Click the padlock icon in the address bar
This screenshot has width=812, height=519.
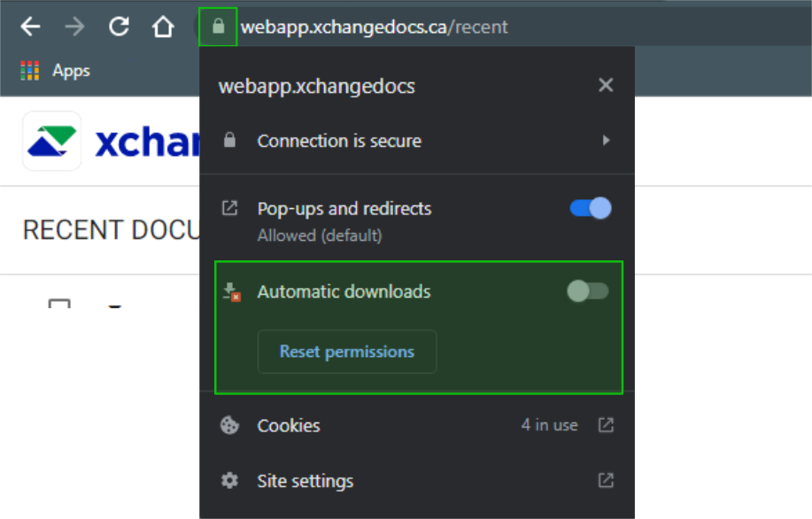[x=218, y=27]
